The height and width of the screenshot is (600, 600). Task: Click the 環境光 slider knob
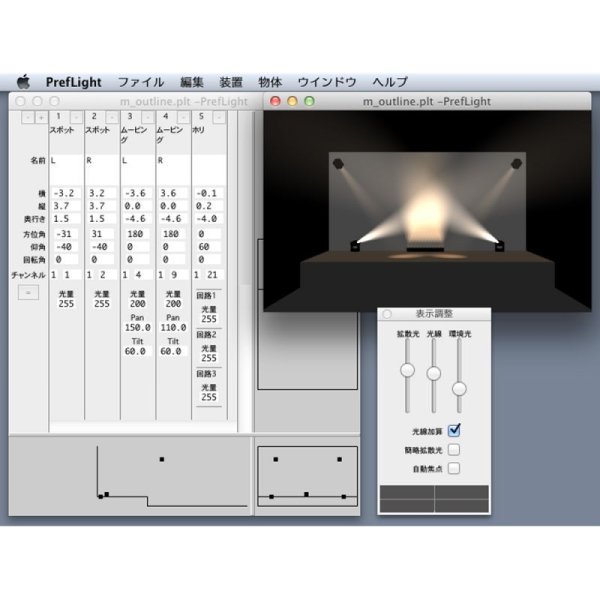tap(460, 388)
